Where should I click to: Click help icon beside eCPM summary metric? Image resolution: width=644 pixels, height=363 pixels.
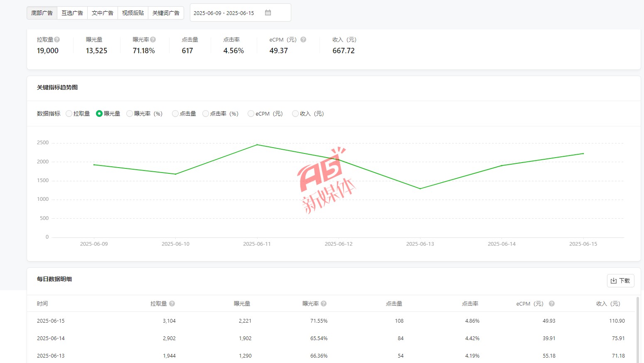pyautogui.click(x=303, y=40)
